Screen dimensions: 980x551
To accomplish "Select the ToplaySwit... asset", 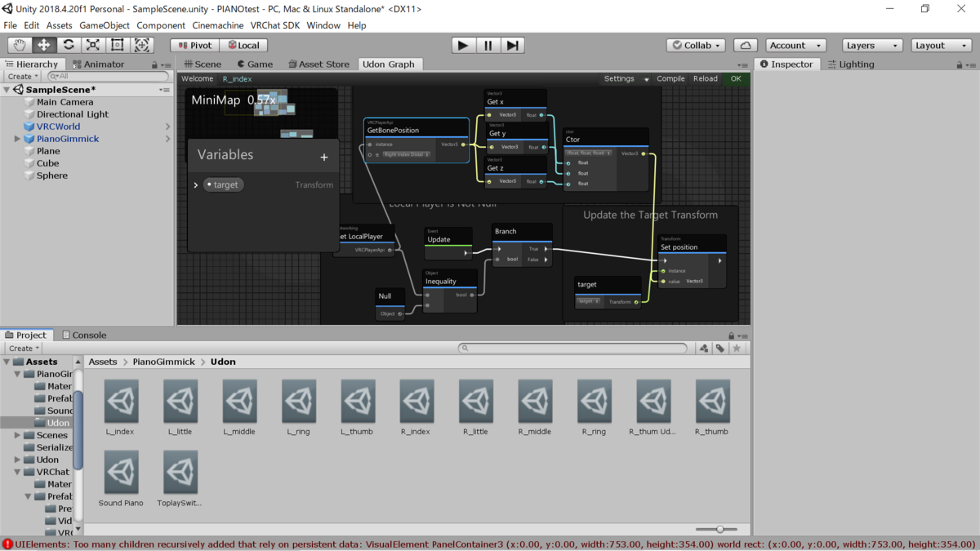I will (x=180, y=478).
